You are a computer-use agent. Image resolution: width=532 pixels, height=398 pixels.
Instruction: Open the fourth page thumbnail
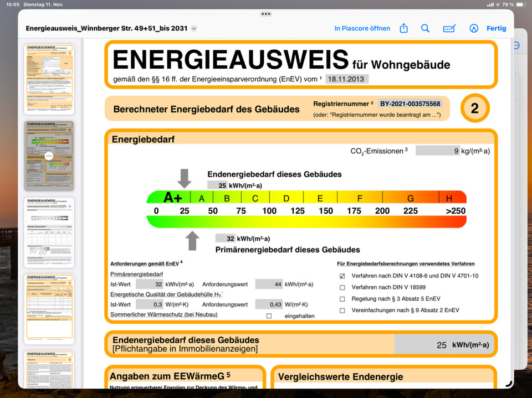[x=49, y=309]
